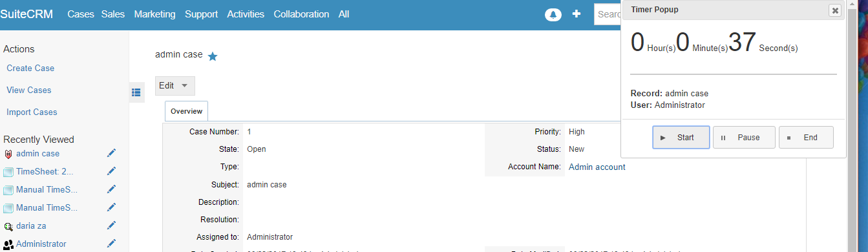Open the Sales menu
Screen dimensions: 868x252
(113, 14)
